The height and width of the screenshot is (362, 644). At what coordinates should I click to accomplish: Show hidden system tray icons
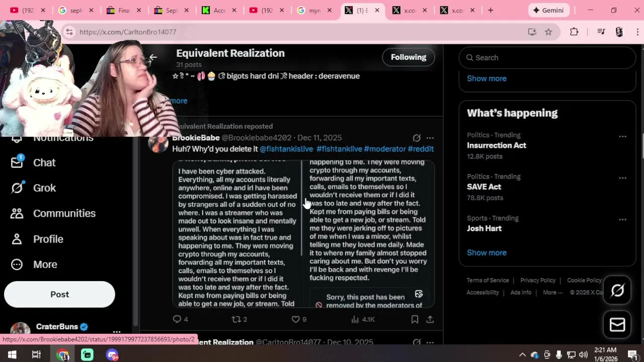coord(522,355)
